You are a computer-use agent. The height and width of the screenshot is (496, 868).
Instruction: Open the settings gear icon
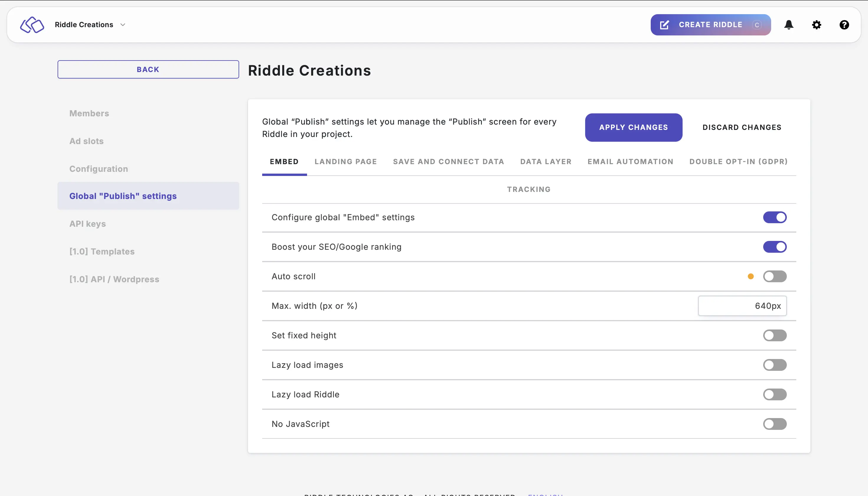coord(817,25)
